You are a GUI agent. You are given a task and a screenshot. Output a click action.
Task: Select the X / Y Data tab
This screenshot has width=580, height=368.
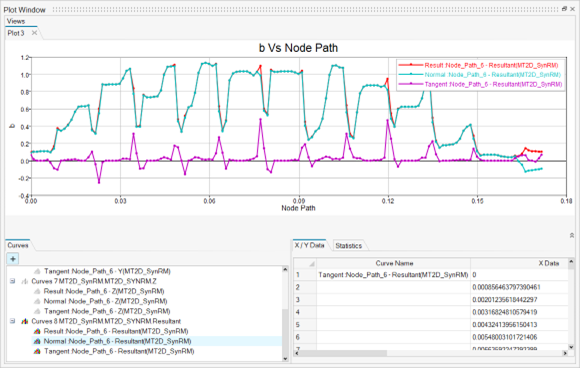coord(309,245)
